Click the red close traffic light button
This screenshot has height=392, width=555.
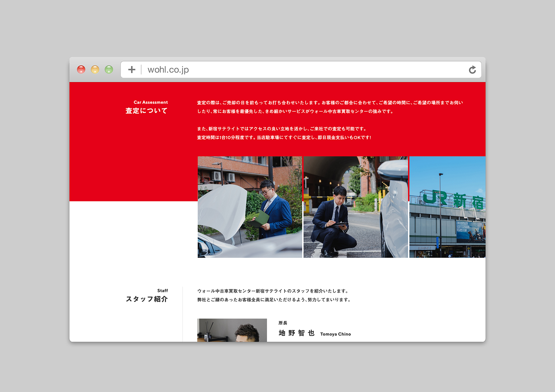click(82, 70)
